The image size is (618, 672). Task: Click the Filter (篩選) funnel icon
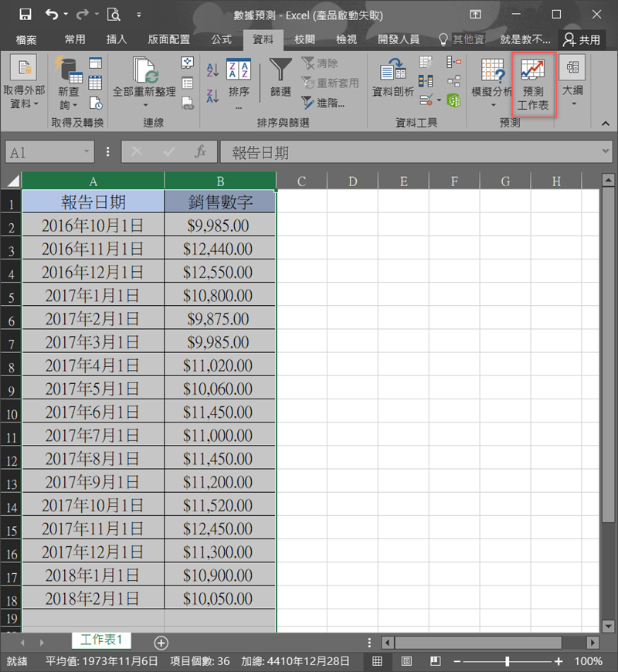click(x=280, y=77)
